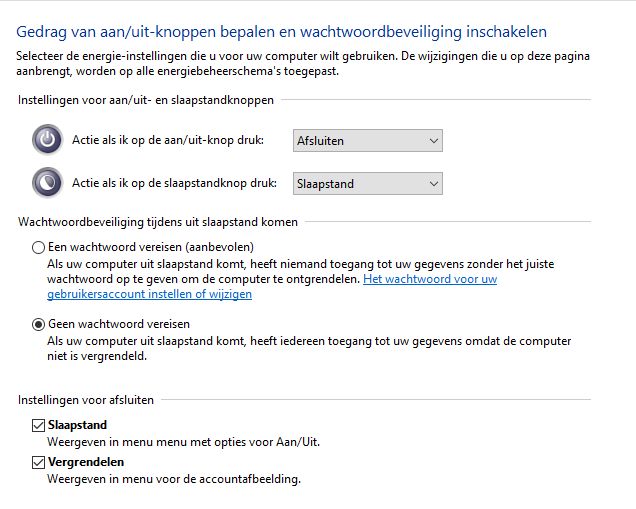
Task: Click the 'Actie als ik op de slaapstandknop druk' label
Action: pyautogui.click(x=173, y=183)
